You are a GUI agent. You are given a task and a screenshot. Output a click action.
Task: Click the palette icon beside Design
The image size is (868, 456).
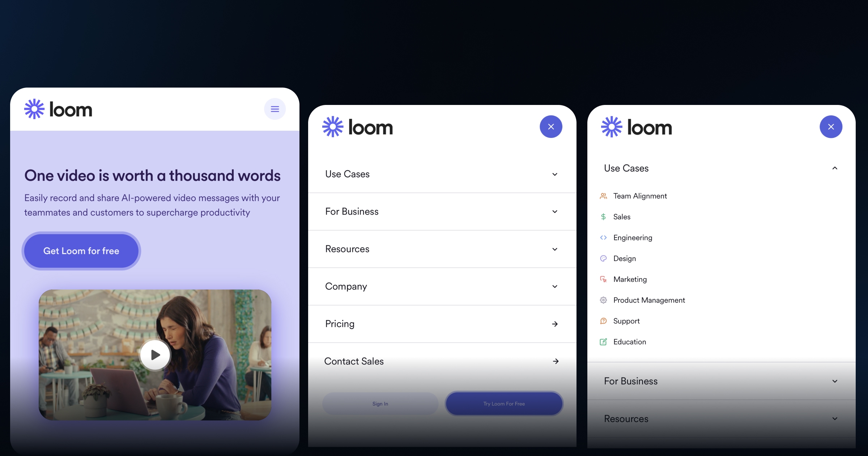point(603,258)
